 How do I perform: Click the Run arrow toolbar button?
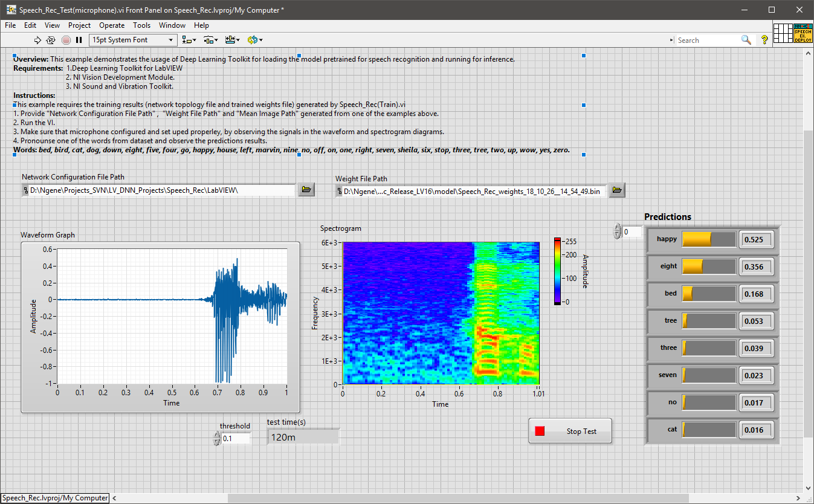coord(37,40)
